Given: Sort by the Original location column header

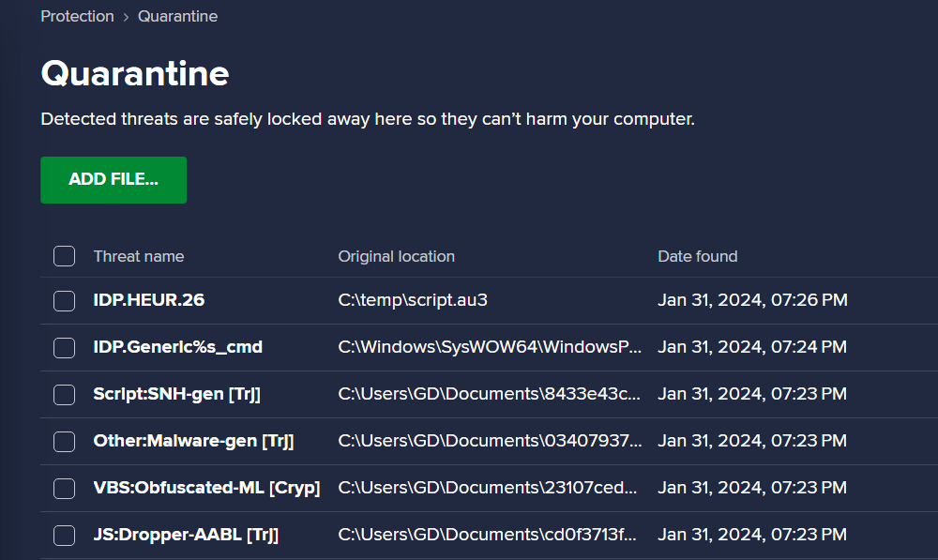Looking at the screenshot, I should [x=397, y=256].
